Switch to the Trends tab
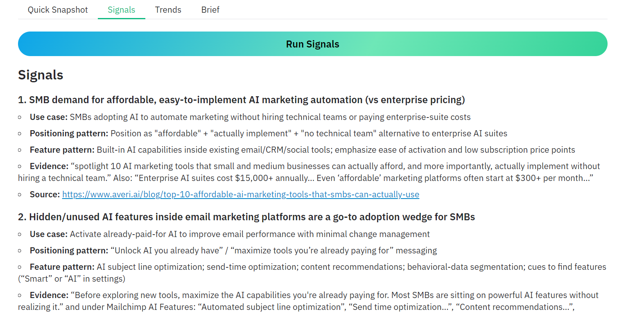644x314 pixels. (168, 10)
